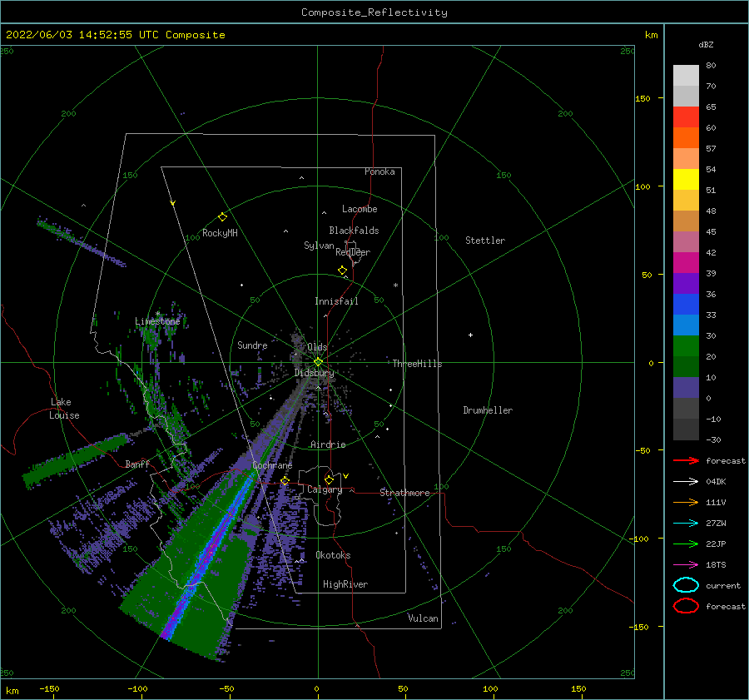The height and width of the screenshot is (700, 749).
Task: Click the Calgary city label
Action: (325, 489)
